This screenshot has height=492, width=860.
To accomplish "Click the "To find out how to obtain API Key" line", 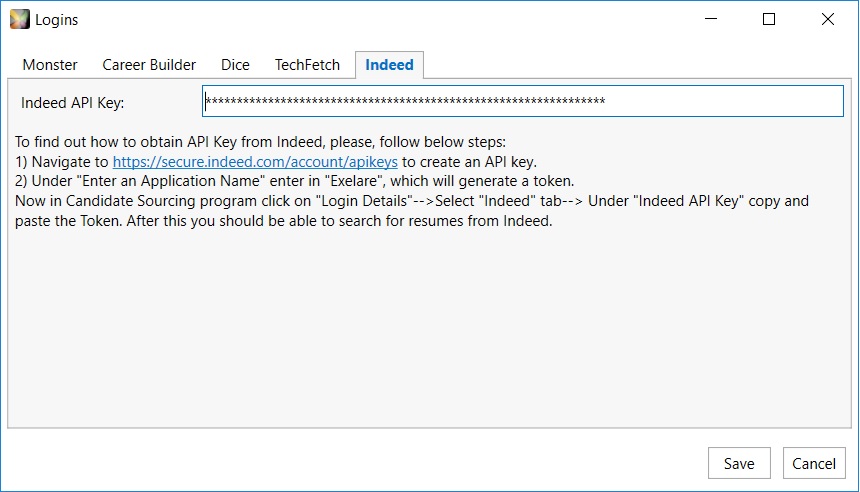I will [261, 142].
